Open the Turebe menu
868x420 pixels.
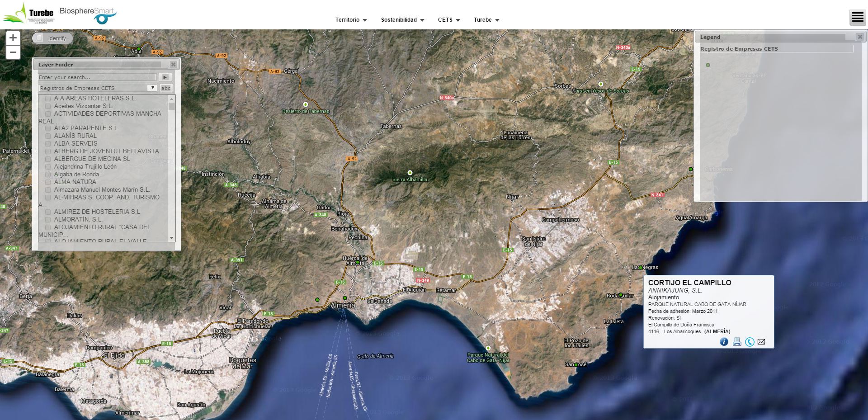(486, 20)
